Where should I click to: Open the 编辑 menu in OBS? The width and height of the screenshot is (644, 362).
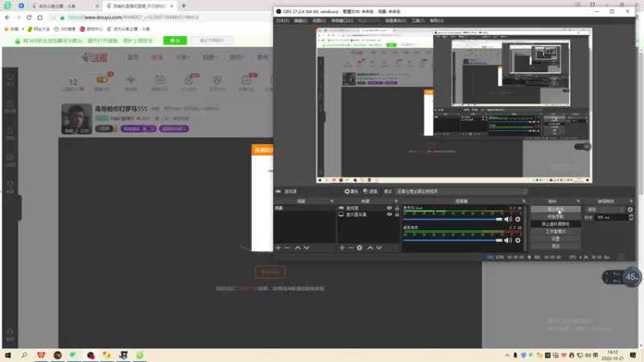tap(300, 21)
